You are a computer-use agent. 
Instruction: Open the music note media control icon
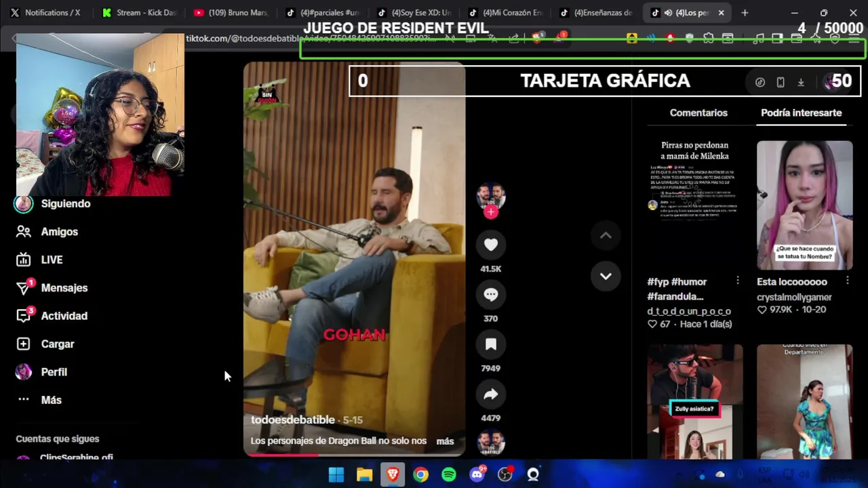[759, 39]
